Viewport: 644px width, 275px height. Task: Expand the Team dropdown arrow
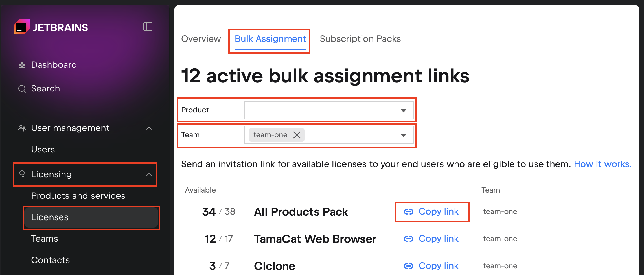pos(403,135)
